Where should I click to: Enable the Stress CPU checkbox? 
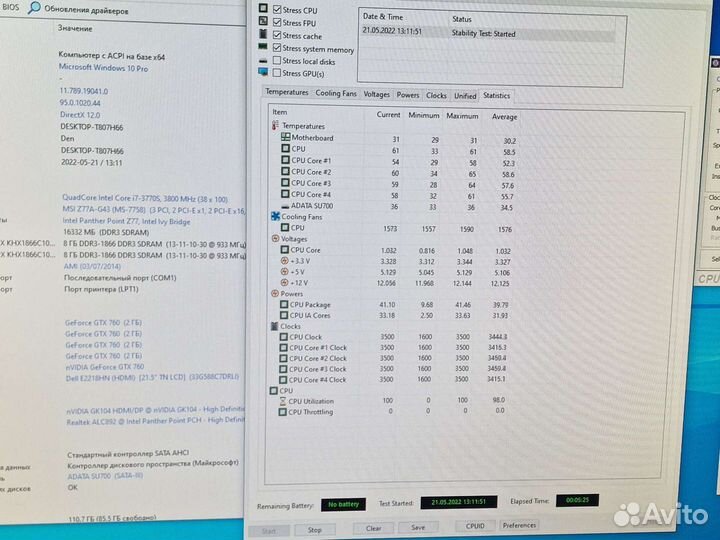tap(277, 9)
